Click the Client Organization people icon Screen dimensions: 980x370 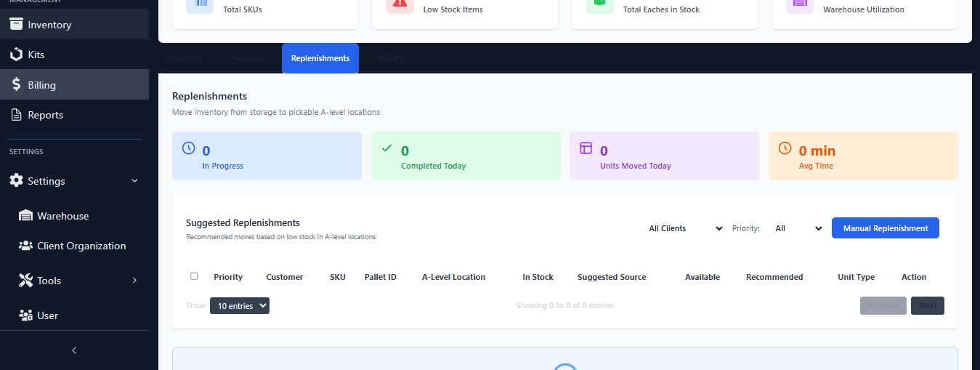[25, 246]
